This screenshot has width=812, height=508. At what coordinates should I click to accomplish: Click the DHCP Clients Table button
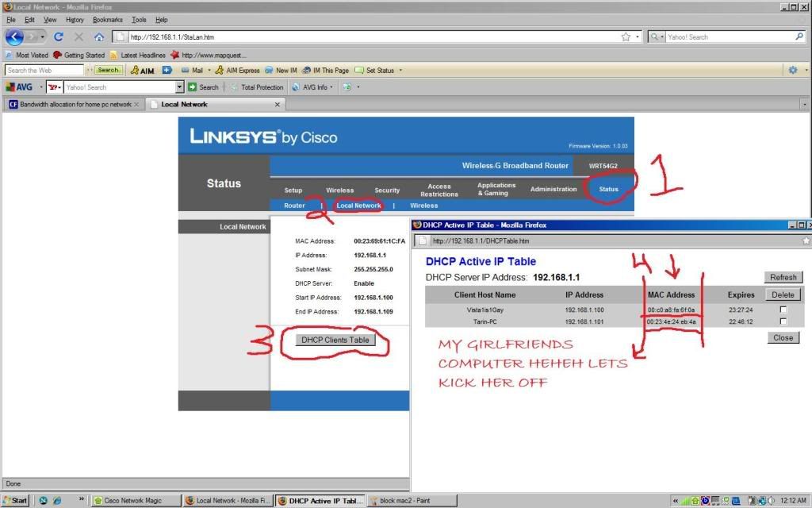point(335,340)
